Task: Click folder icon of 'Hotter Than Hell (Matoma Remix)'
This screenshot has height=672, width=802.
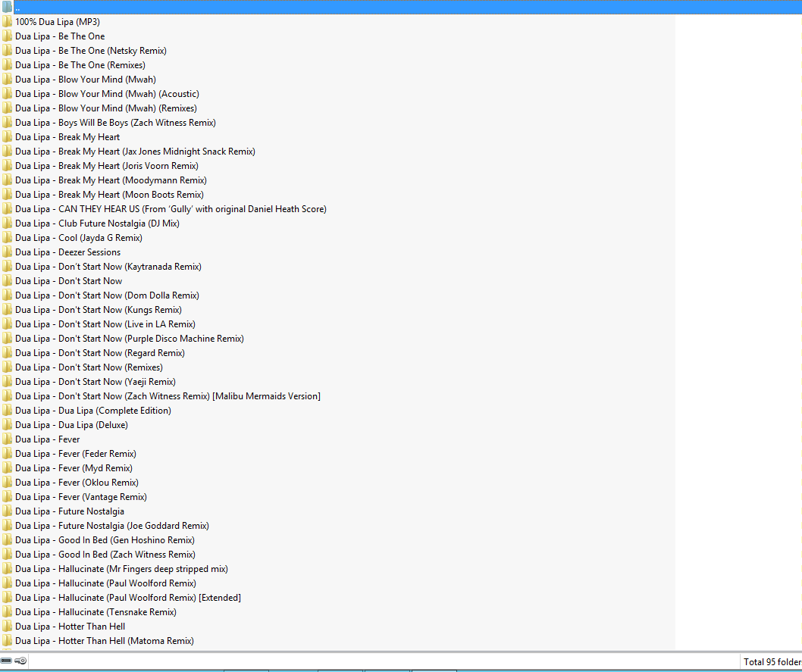Action: pos(7,640)
